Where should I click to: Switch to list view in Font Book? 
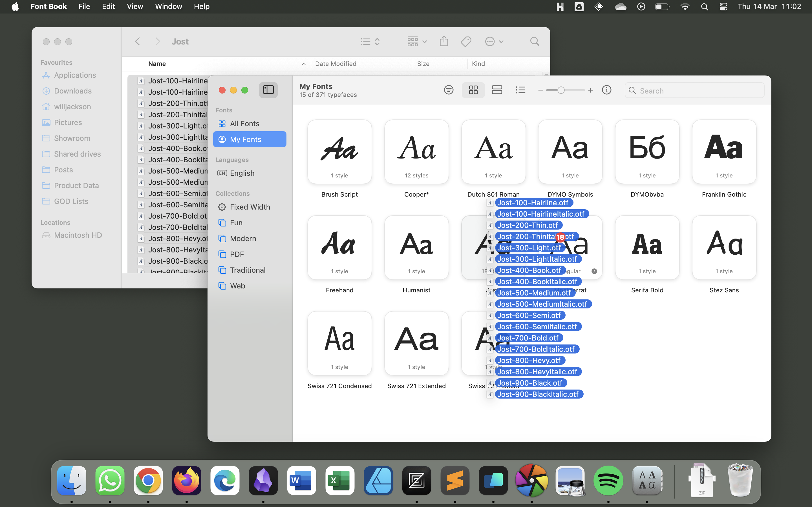[x=520, y=90]
